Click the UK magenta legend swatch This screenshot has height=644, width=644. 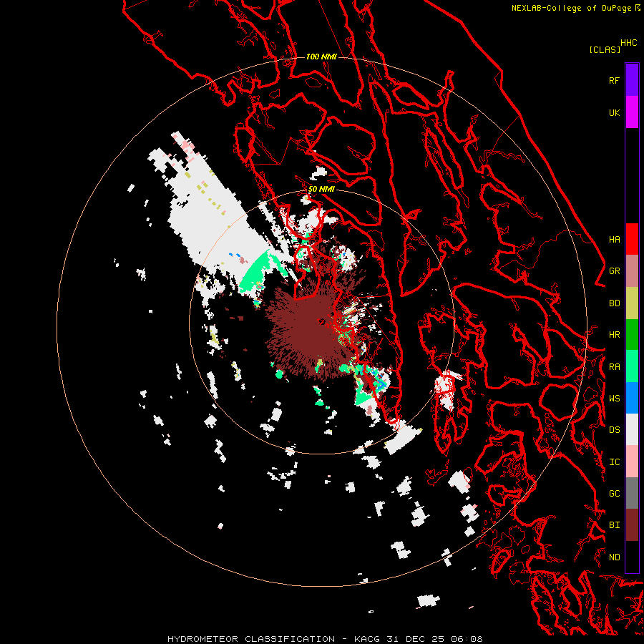coord(632,112)
